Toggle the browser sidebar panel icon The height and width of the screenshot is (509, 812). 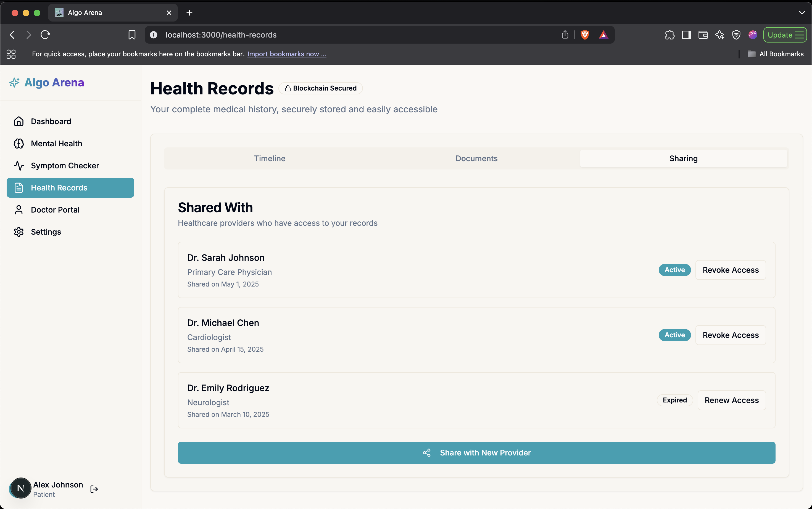coord(686,35)
